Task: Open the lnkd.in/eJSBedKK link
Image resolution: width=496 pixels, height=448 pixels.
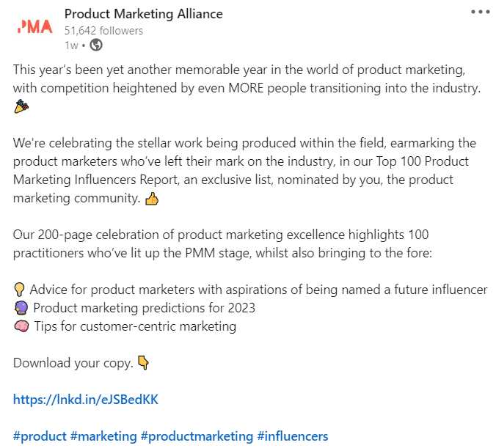Action: pyautogui.click(x=86, y=400)
